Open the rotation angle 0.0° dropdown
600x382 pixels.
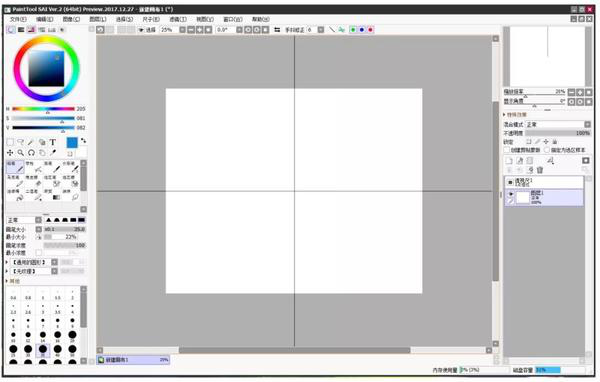pos(240,29)
